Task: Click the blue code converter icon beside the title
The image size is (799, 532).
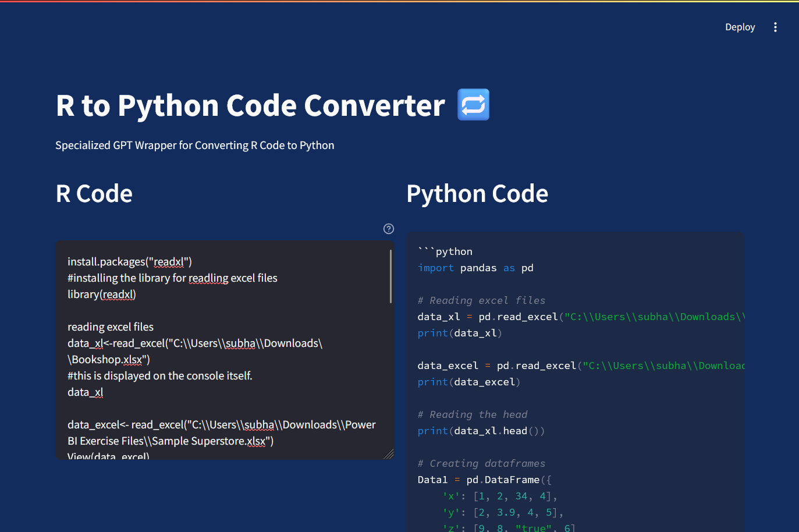Action: point(473,105)
